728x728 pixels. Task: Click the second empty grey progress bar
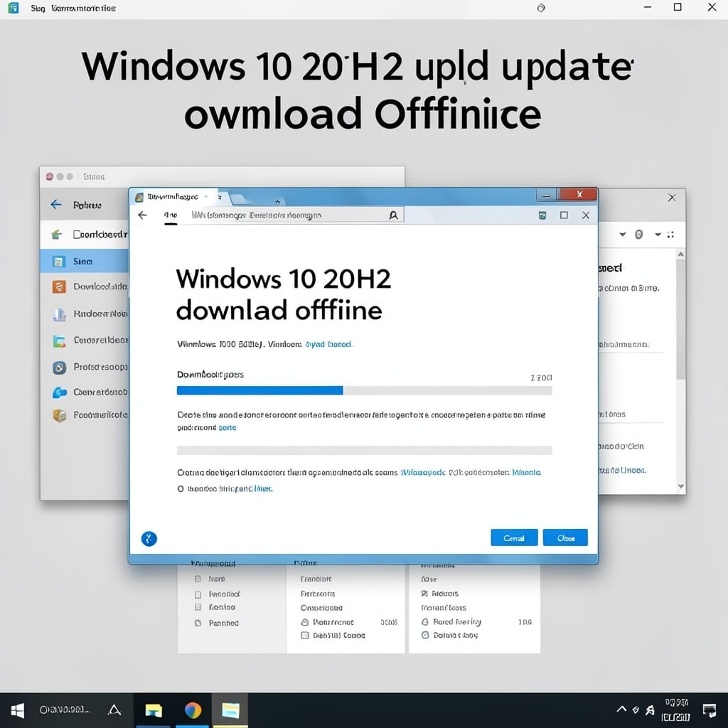(365, 450)
